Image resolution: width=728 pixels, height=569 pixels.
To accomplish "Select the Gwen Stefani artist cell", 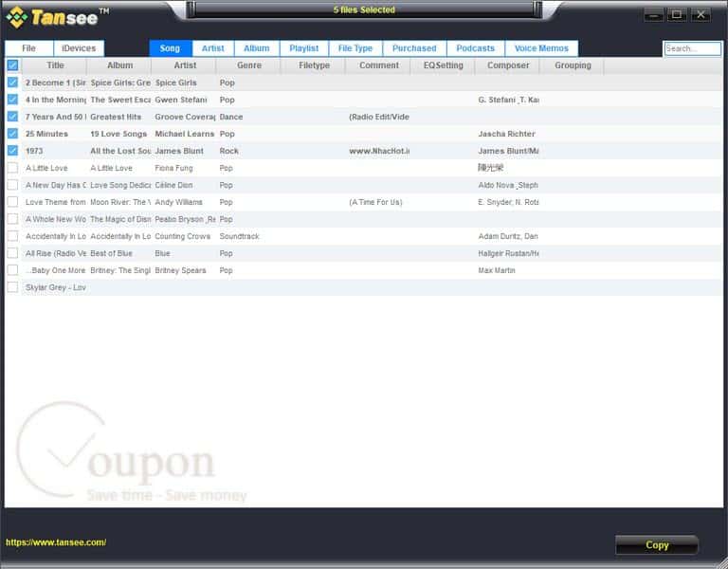I will point(181,100).
